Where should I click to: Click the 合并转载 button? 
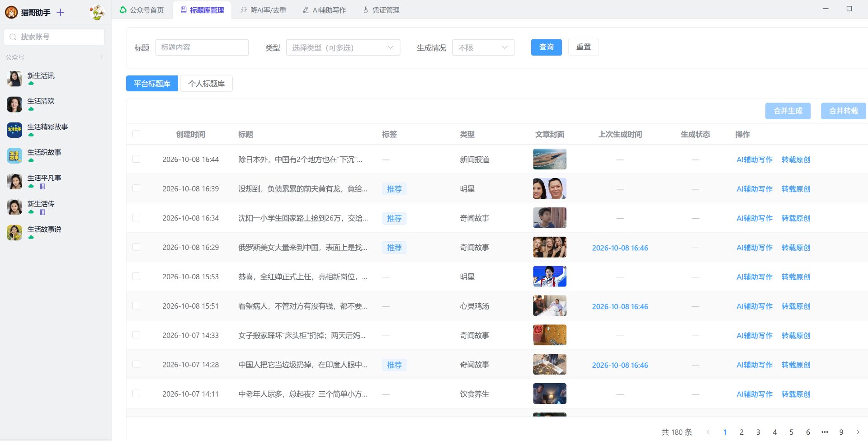tap(843, 111)
